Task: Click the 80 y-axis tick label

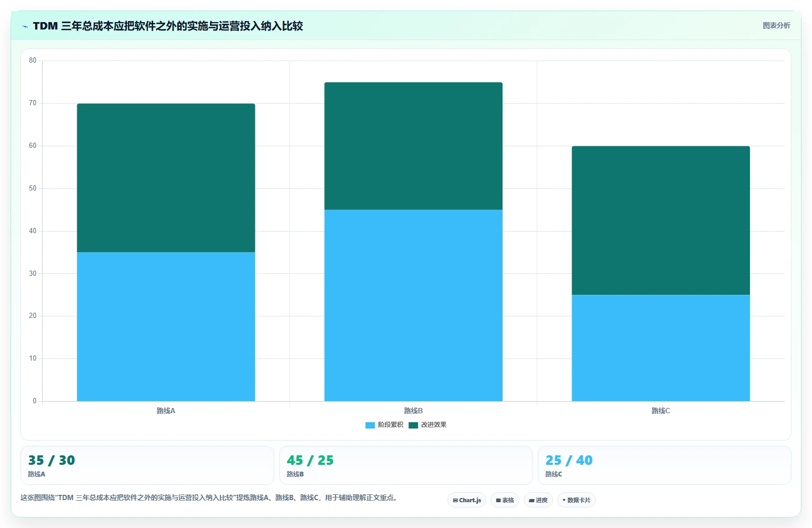Action: [x=33, y=61]
